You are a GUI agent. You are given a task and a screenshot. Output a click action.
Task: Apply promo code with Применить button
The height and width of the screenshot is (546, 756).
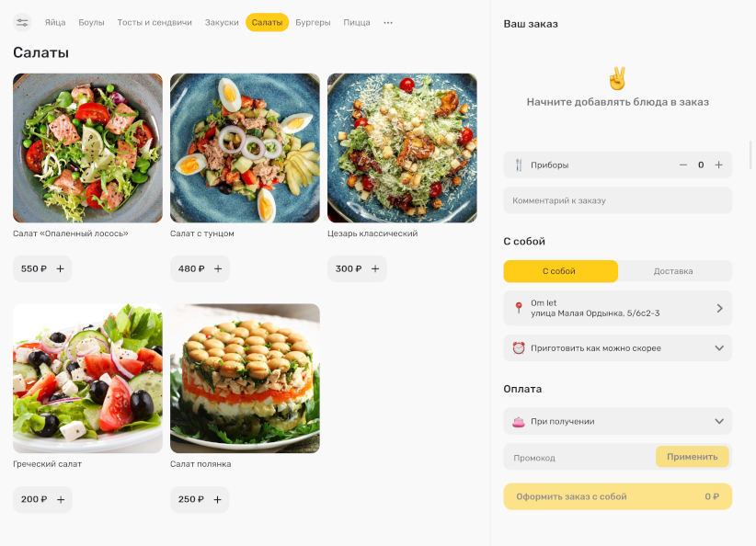pos(692,457)
